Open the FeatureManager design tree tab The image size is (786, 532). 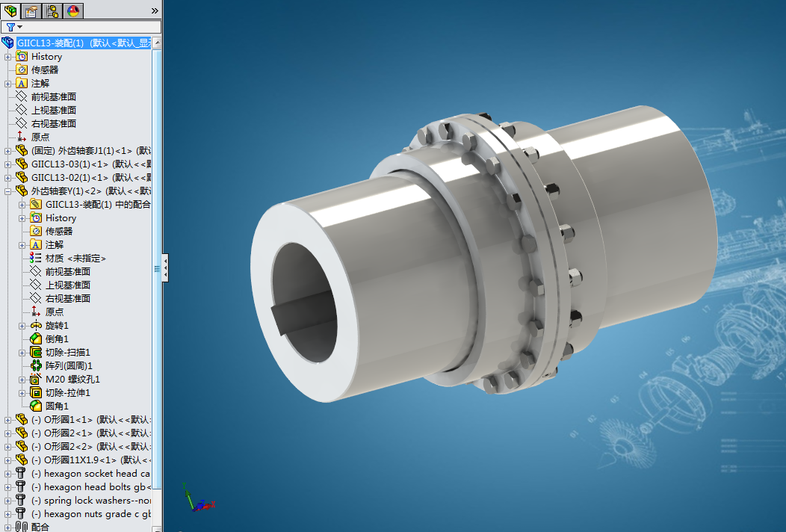pos(10,10)
